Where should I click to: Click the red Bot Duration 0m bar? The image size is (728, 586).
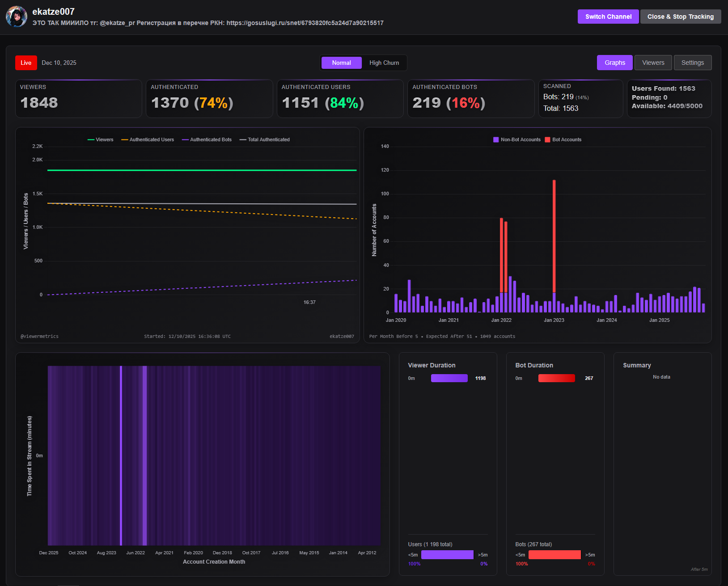tap(556, 378)
